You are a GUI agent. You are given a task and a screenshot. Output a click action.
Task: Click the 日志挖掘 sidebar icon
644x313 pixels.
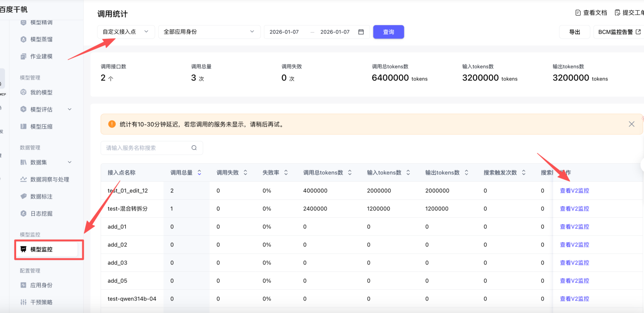(x=24, y=214)
